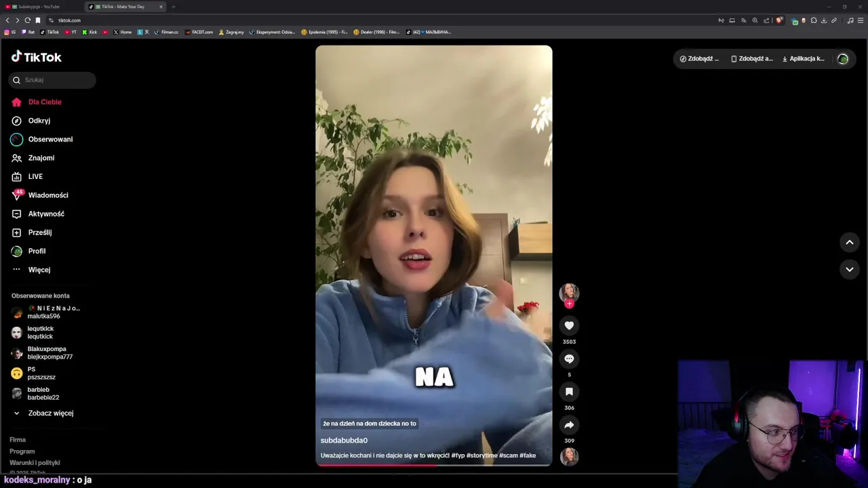Open the #storytime hashtag
The width and height of the screenshot is (868, 488).
(481, 455)
